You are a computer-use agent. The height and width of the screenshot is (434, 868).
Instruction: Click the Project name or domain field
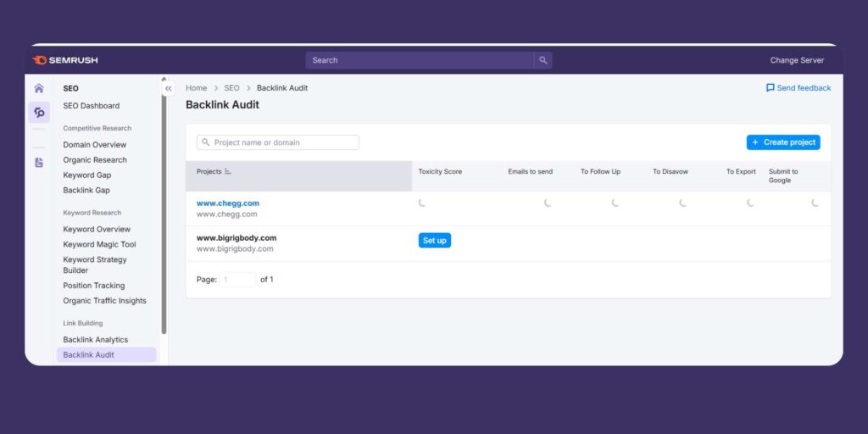(x=278, y=142)
